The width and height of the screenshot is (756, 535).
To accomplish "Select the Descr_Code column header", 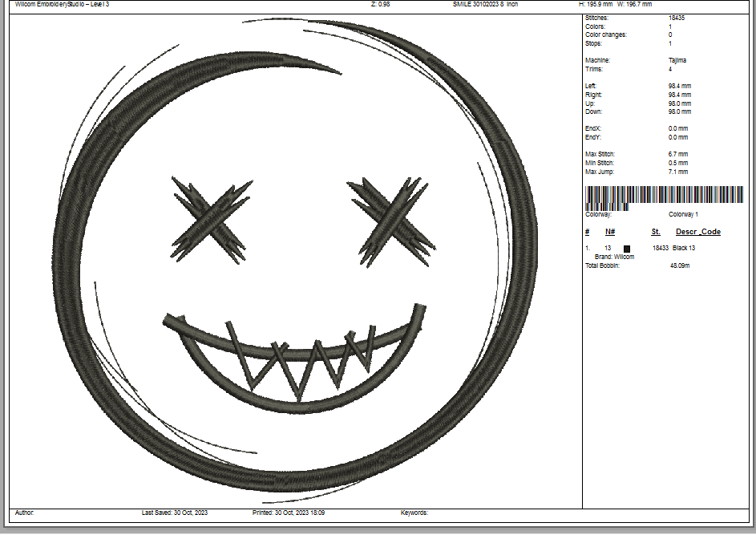I will point(697,232).
